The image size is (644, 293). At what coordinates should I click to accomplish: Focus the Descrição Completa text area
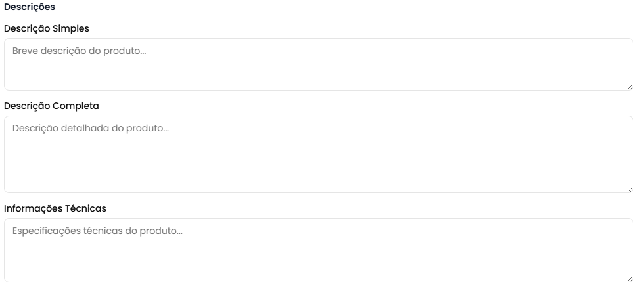point(319,154)
